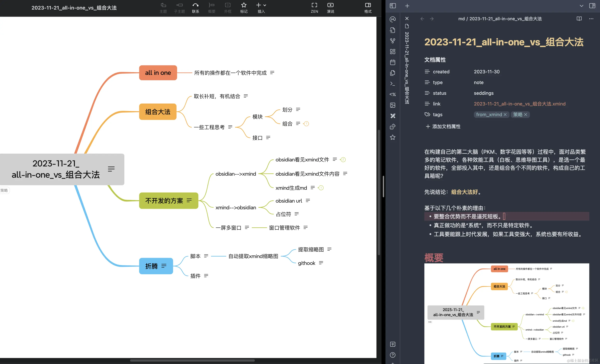Screen dimensions: 600x364
Task: Select the 联系 (relationship) tool
Action: pos(196,8)
